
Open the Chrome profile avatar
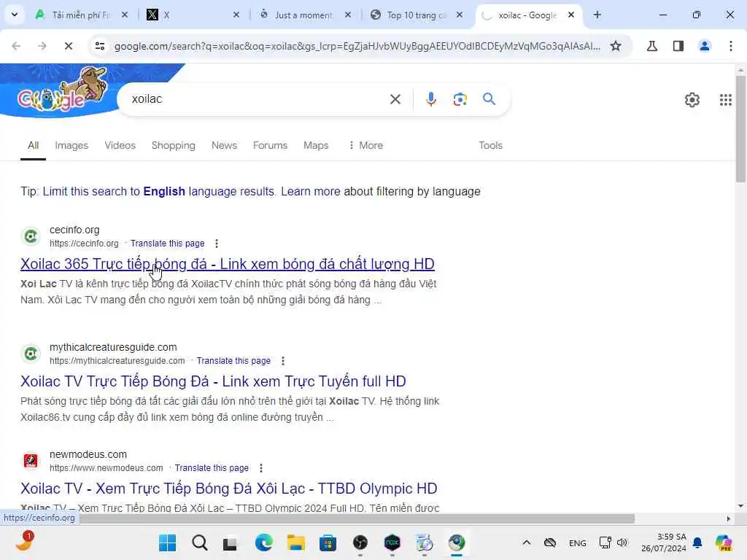[705, 46]
